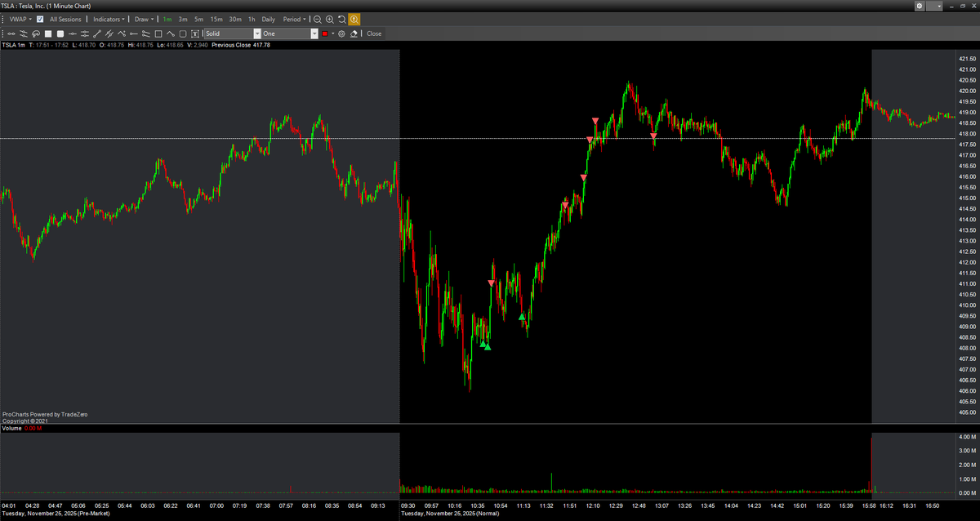Select the curved arc line tool
The width and height of the screenshot is (980, 521).
click(x=170, y=33)
